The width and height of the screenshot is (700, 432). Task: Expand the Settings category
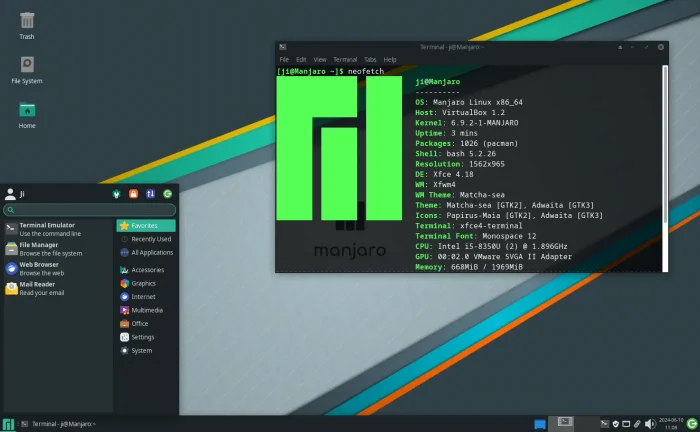pyautogui.click(x=142, y=337)
